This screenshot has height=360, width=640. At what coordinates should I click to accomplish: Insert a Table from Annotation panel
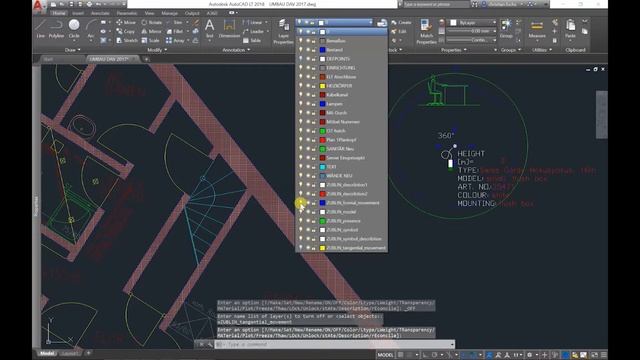tap(252, 40)
